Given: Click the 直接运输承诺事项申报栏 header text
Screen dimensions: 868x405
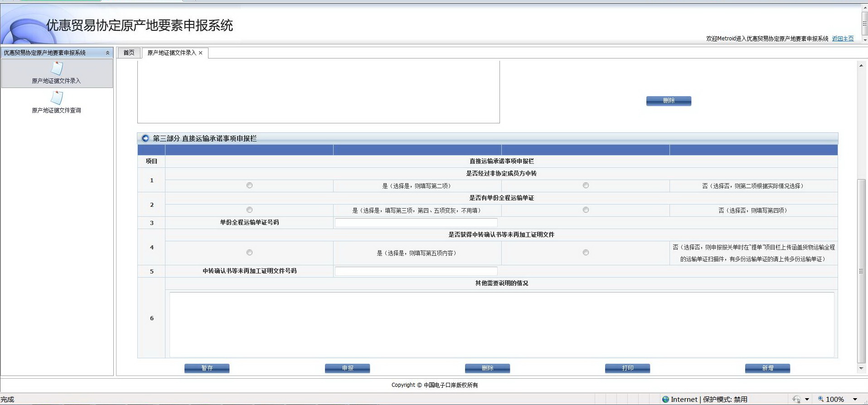Looking at the screenshot, I should pos(501,161).
